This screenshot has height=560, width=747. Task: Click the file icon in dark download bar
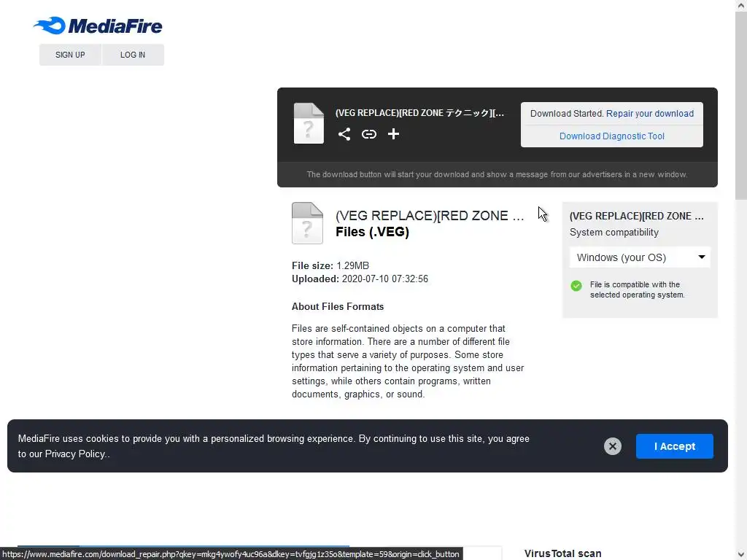click(x=309, y=123)
